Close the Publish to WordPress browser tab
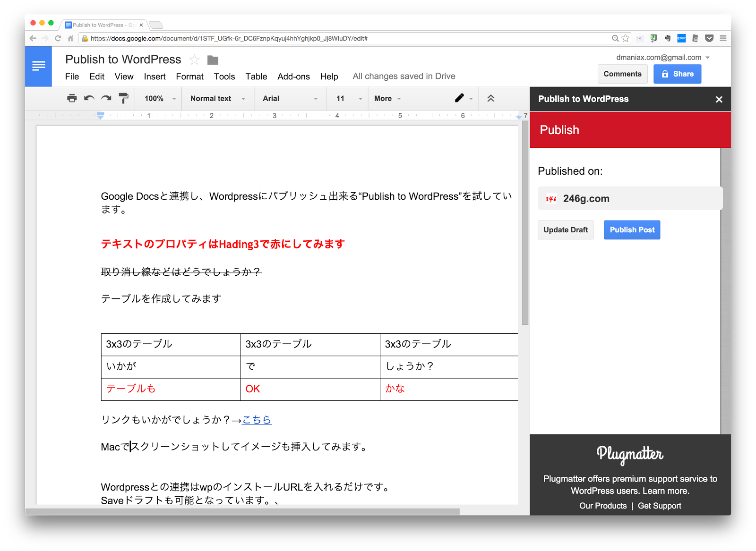The width and height of the screenshot is (756, 551). point(141,25)
